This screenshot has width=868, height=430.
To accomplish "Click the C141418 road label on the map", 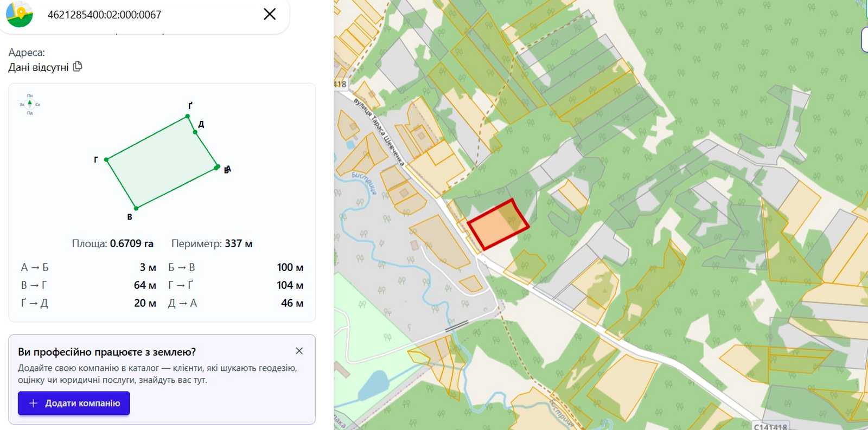I will click(x=770, y=426).
